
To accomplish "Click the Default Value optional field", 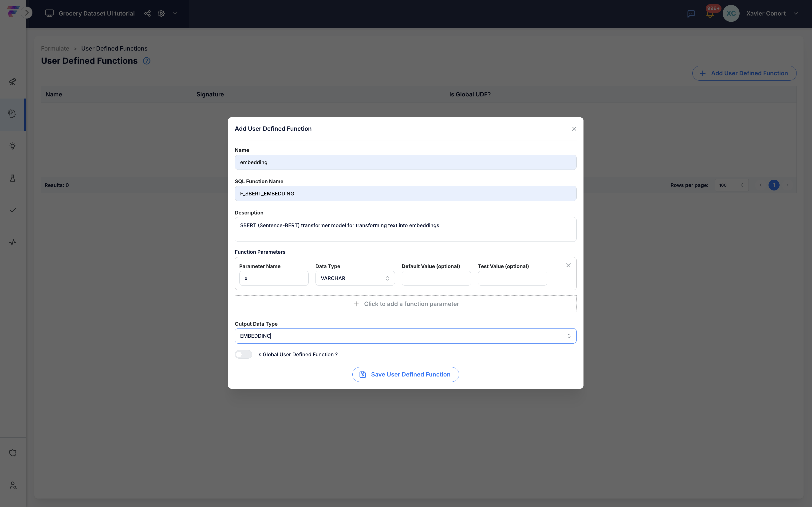I will coord(436,278).
